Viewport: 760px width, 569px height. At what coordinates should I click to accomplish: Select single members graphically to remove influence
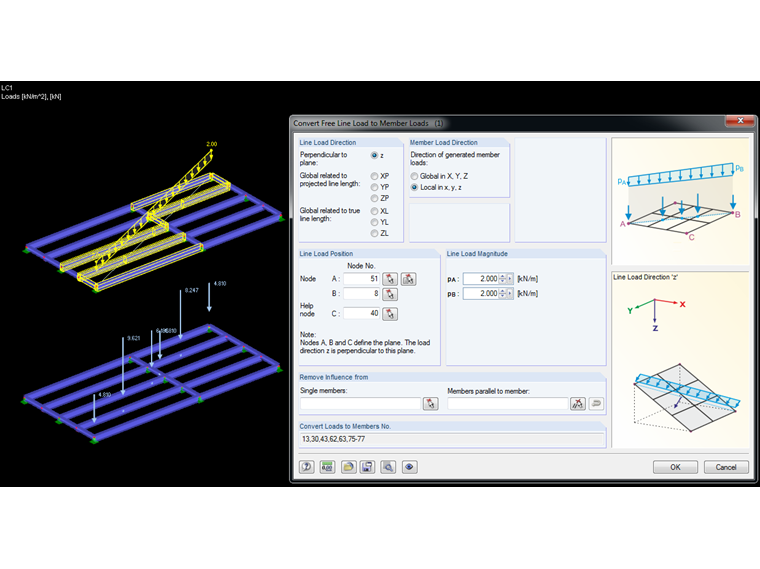coord(430,403)
